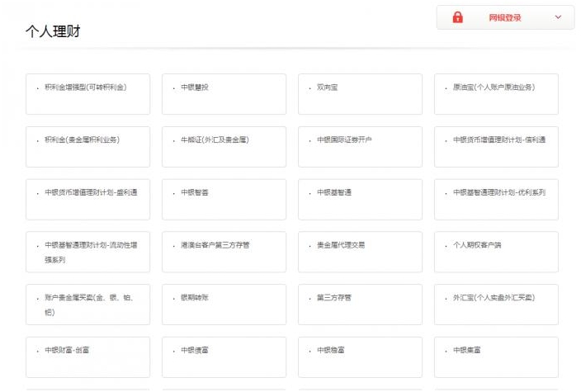Select 中银国际证券开户 link

pyautogui.click(x=345, y=140)
